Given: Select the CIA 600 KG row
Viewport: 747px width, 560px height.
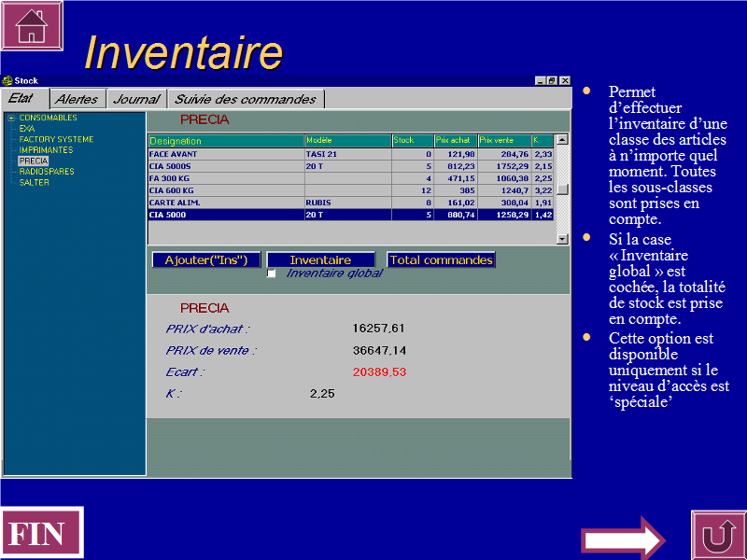Looking at the screenshot, I should click(351, 190).
